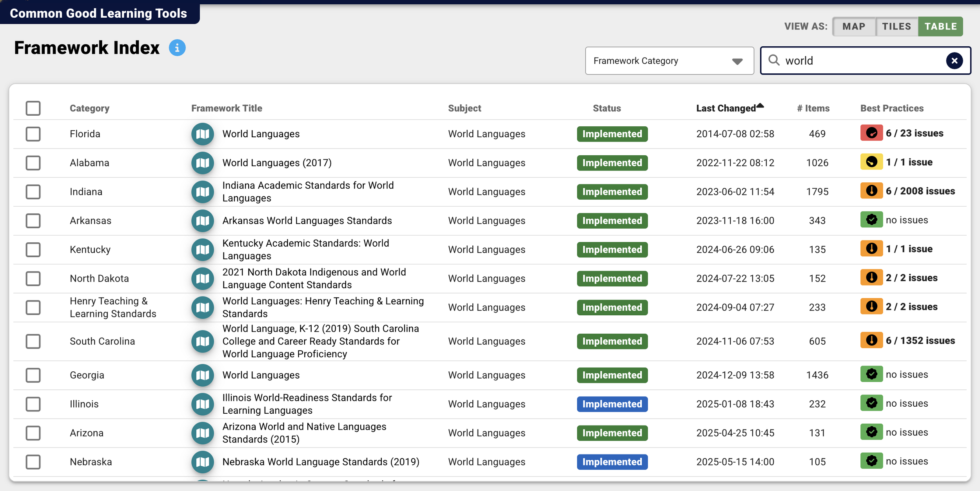Click the Illinois World-Readiness framework icon
The image size is (980, 491).
tap(203, 404)
